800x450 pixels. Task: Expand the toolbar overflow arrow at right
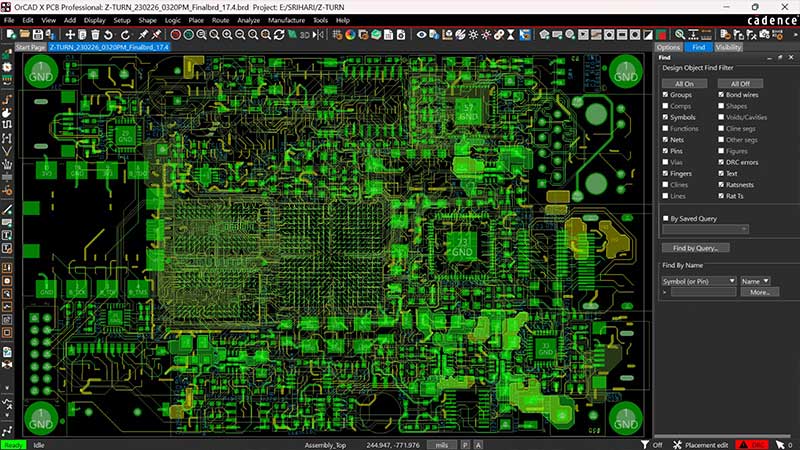click(x=795, y=35)
